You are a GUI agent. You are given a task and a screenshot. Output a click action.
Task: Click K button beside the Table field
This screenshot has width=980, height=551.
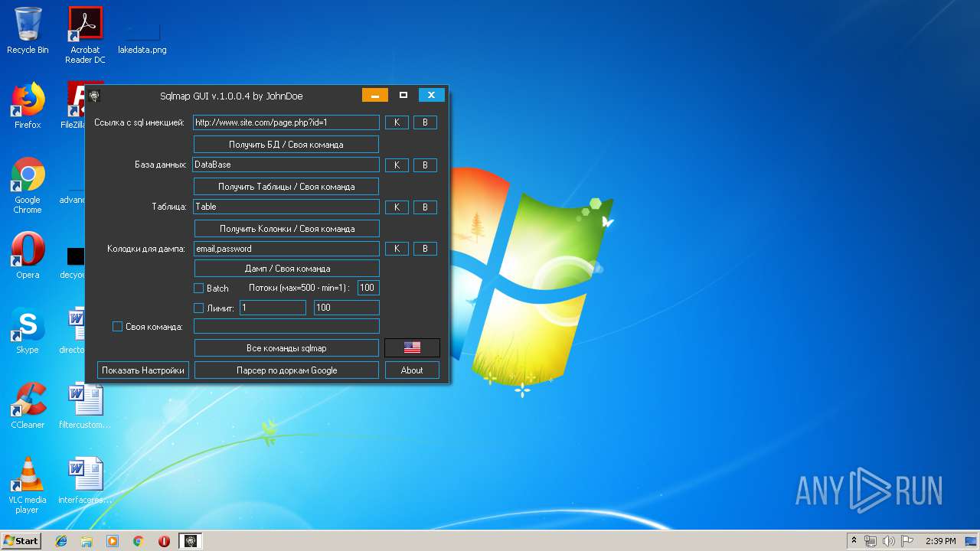(x=397, y=207)
